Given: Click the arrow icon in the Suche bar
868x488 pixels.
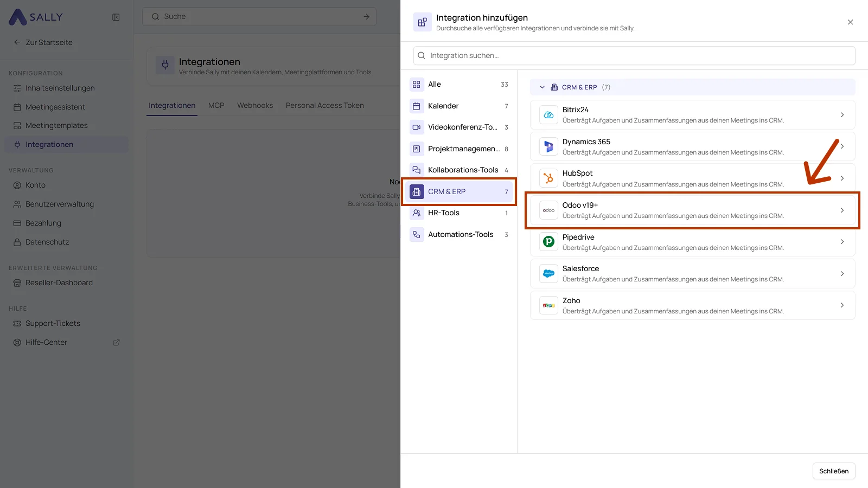Looking at the screenshot, I should [x=367, y=17].
